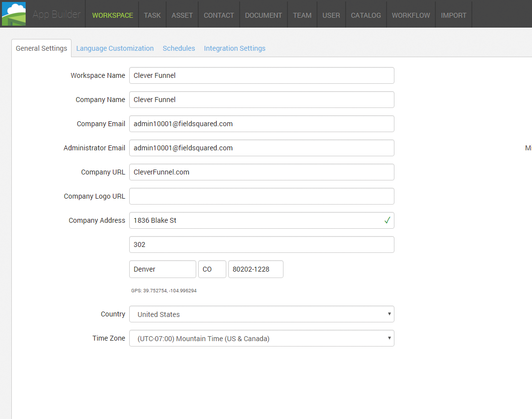This screenshot has height=419, width=532.
Task: Click the green address verified checkmark
Action: click(x=387, y=220)
